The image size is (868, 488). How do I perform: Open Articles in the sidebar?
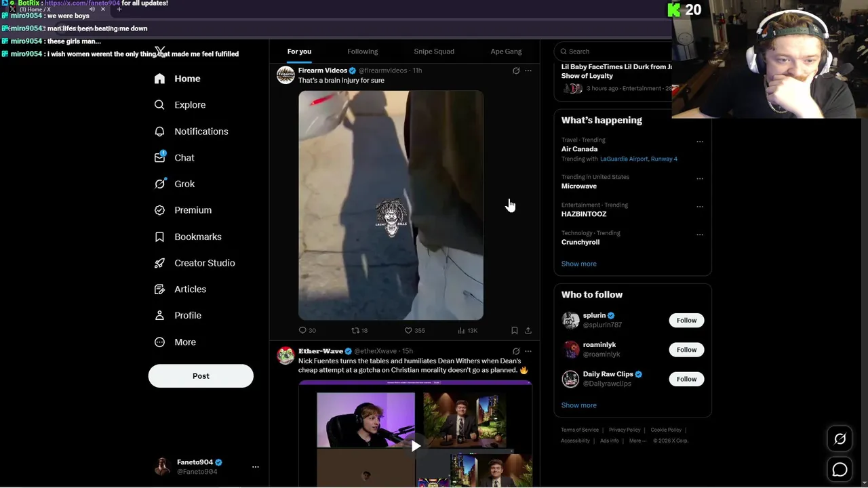pyautogui.click(x=180, y=289)
